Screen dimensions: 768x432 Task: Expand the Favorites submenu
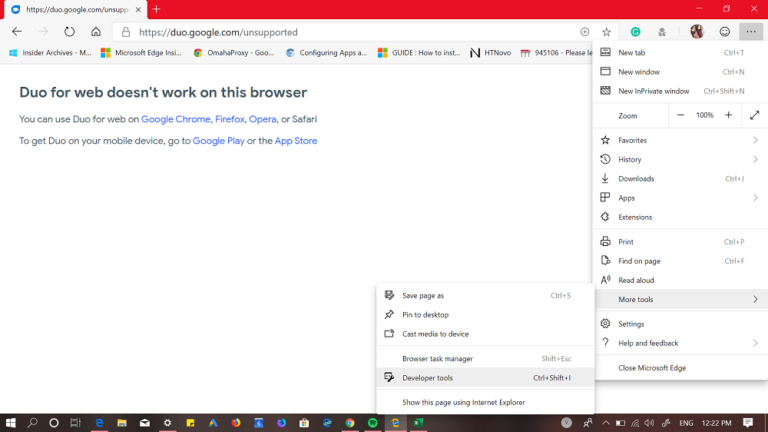click(680, 140)
